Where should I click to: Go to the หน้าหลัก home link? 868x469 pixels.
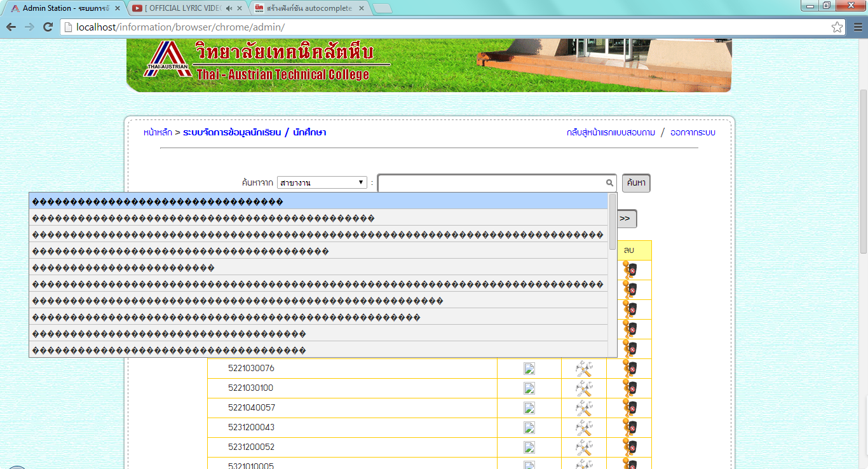point(158,132)
